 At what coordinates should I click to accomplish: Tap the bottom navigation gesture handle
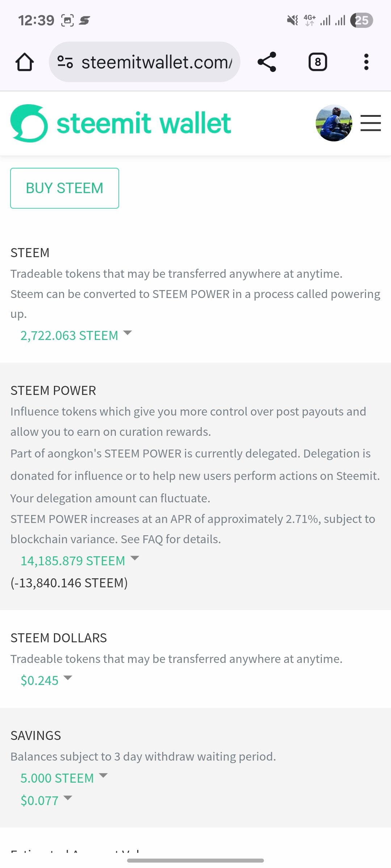pos(195,860)
